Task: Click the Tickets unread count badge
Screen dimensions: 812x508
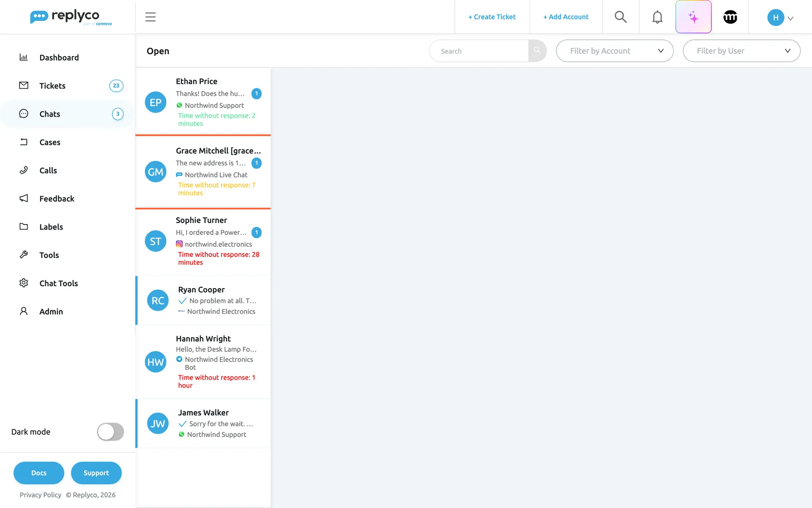Action: coord(116,86)
